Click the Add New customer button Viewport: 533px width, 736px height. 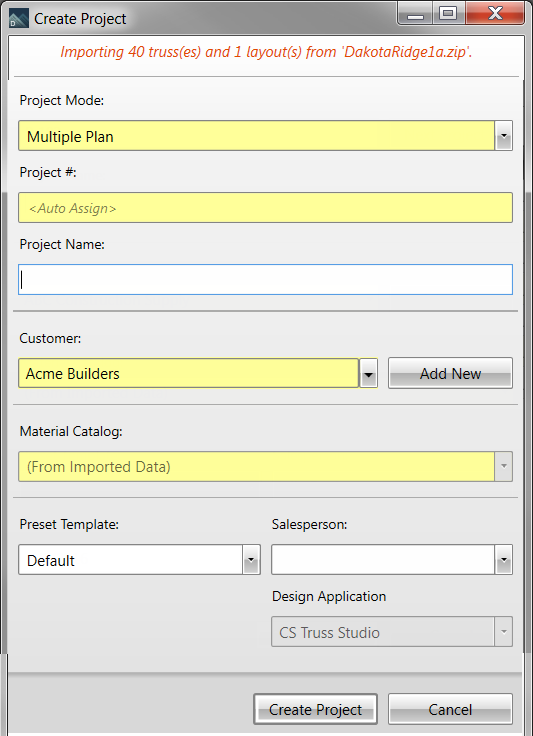(x=450, y=373)
